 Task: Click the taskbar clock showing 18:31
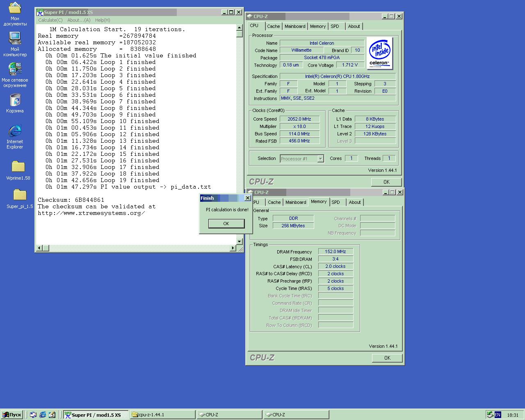pos(513,415)
